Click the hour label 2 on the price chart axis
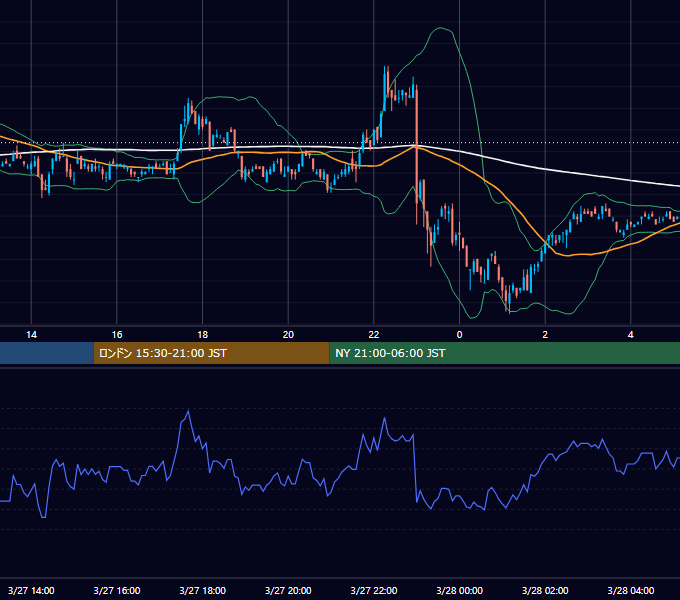This screenshot has height=600, width=680. point(545,335)
